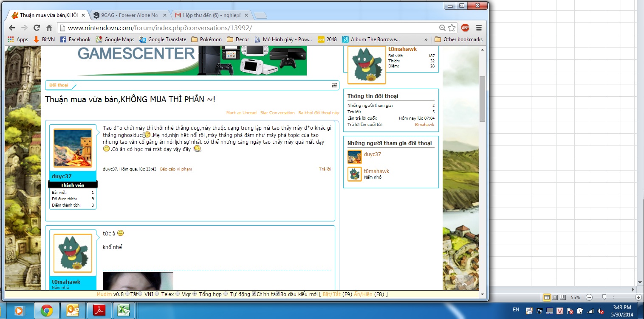
Task: Go to the browser home page icon
Action: [x=49, y=28]
